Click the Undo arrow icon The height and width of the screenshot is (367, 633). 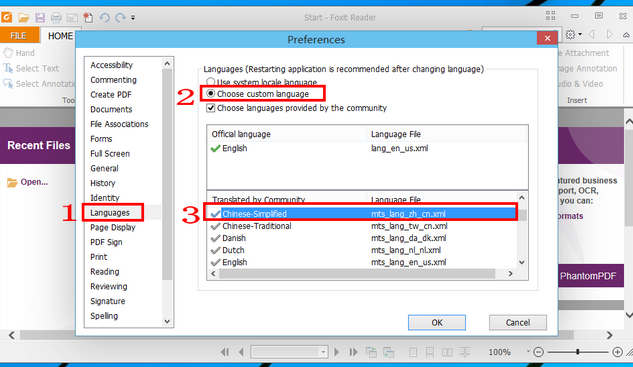105,17
